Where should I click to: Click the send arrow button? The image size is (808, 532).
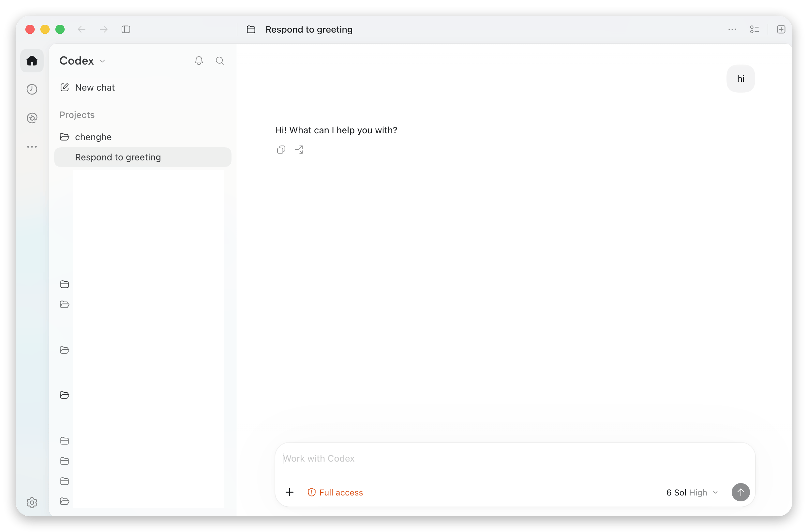(x=741, y=493)
